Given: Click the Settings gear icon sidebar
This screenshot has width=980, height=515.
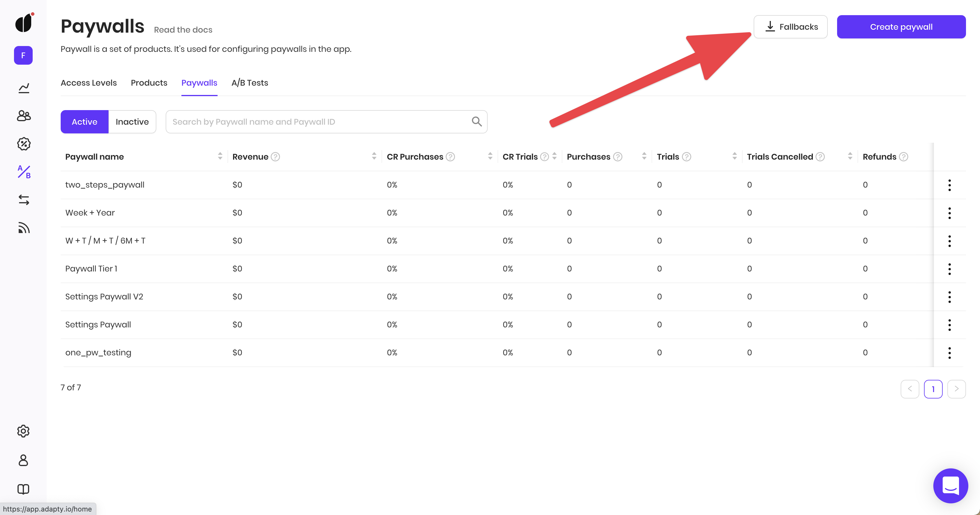Looking at the screenshot, I should pos(23,431).
